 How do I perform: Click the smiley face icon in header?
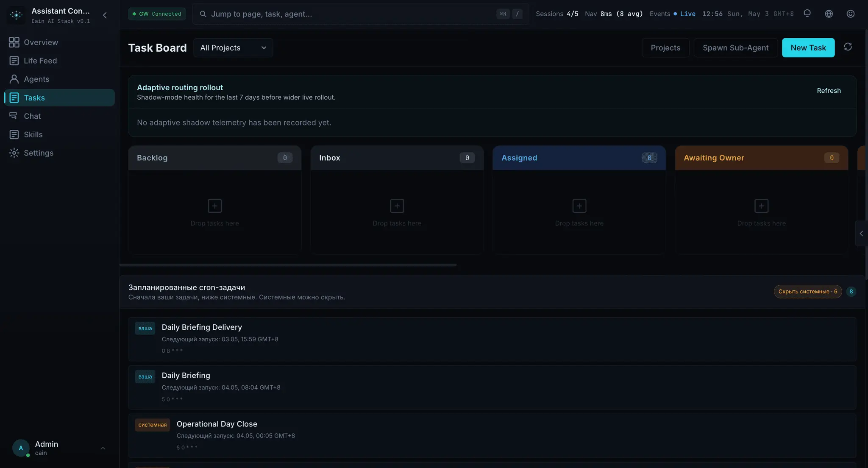point(850,14)
